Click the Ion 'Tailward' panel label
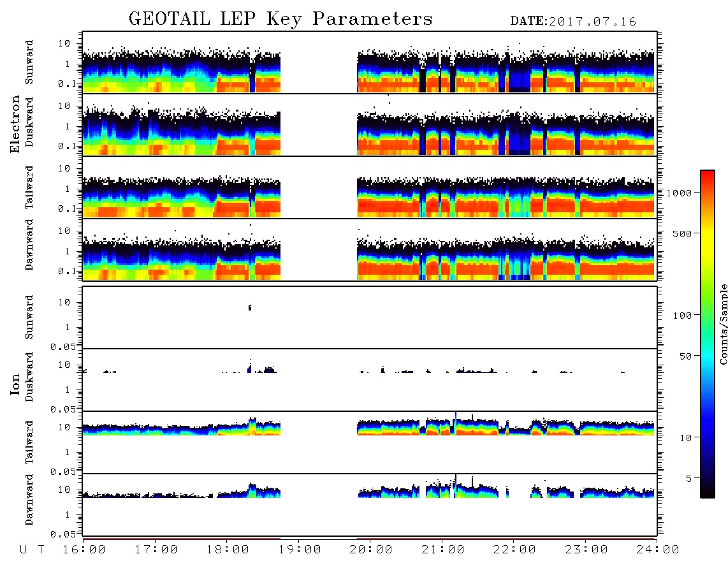The width and height of the screenshot is (728, 561). pos(29,442)
